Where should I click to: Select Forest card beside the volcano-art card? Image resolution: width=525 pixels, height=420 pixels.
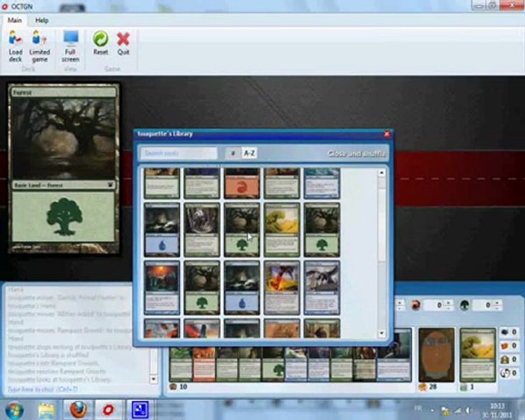coord(202,288)
